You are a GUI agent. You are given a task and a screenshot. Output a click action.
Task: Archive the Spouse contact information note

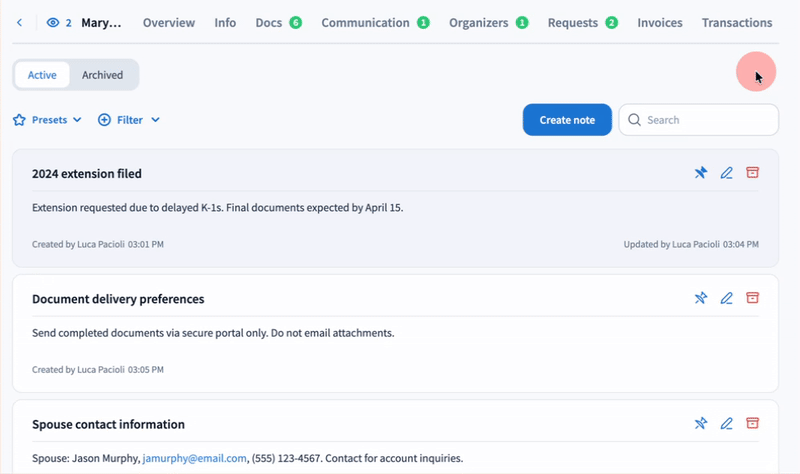[x=753, y=424]
